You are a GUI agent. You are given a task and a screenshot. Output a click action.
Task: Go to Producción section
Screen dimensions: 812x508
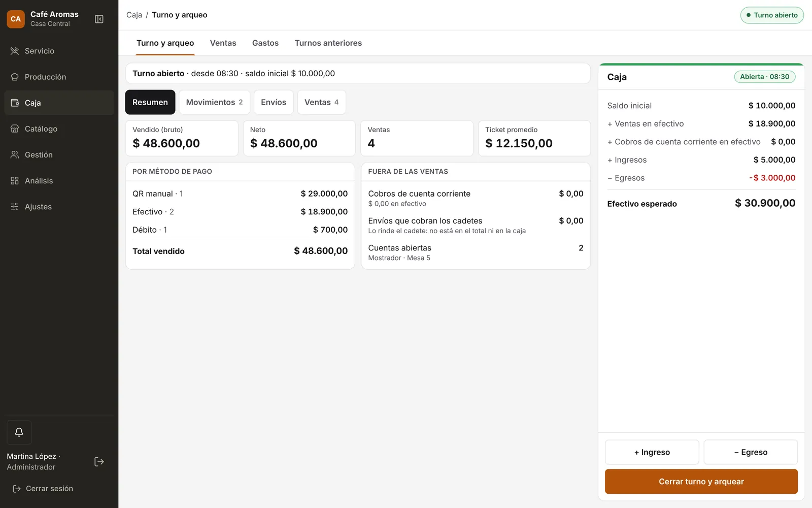(59, 77)
